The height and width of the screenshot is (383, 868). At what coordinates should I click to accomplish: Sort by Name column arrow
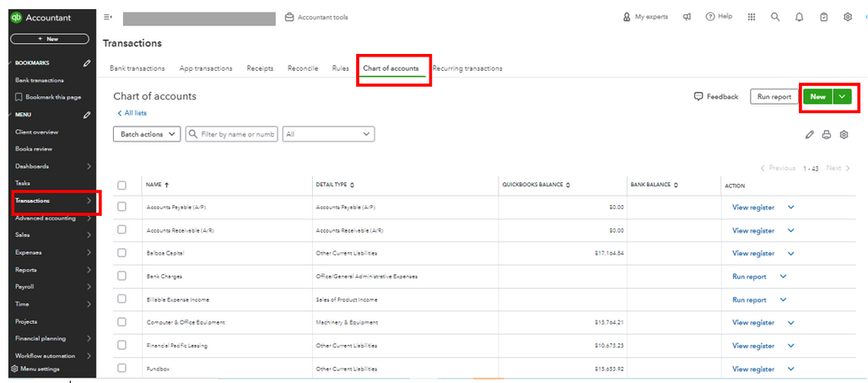click(167, 185)
